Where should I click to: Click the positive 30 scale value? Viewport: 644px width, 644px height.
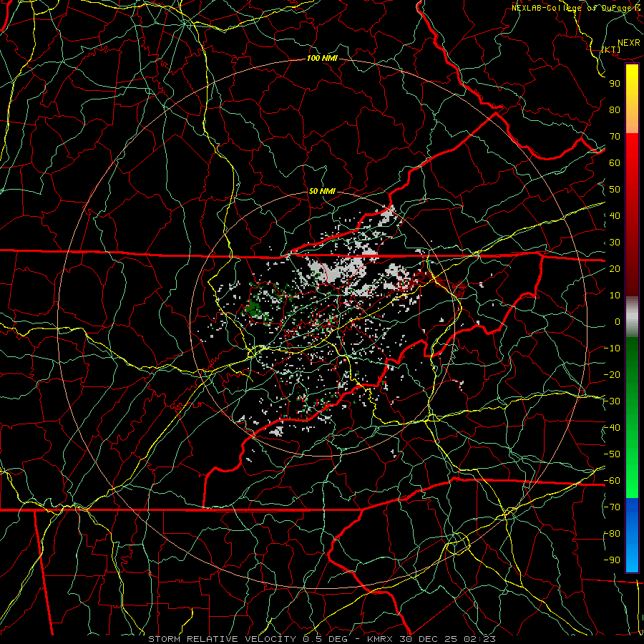[x=615, y=243]
